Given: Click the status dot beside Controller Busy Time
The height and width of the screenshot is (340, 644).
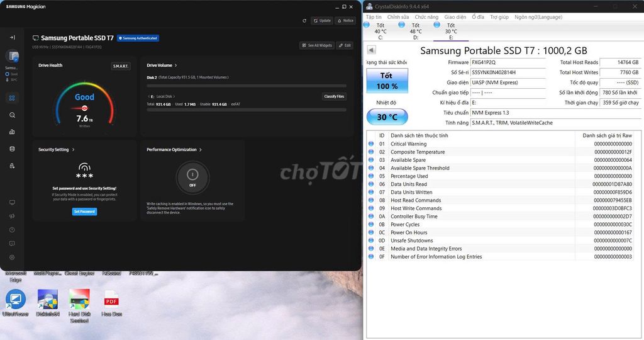Looking at the screenshot, I should [x=371, y=216].
